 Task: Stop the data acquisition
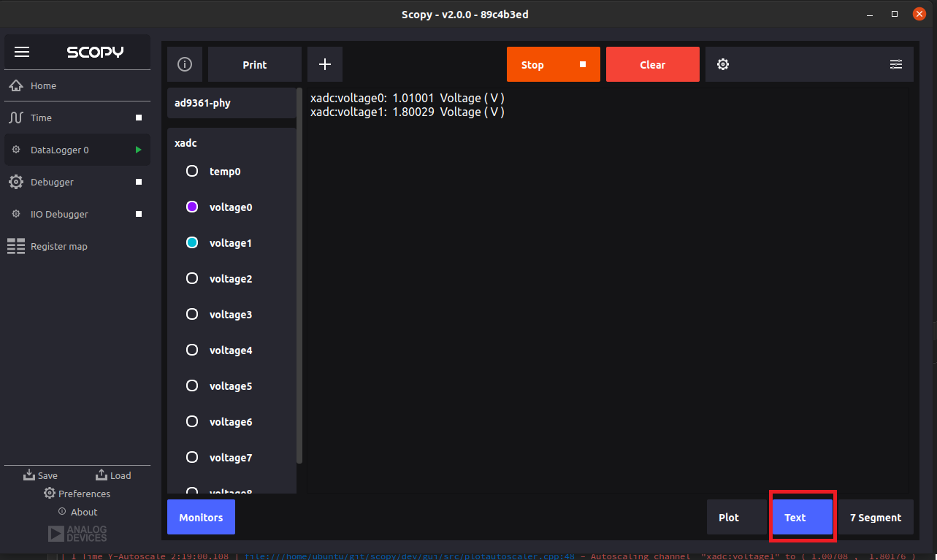point(554,64)
